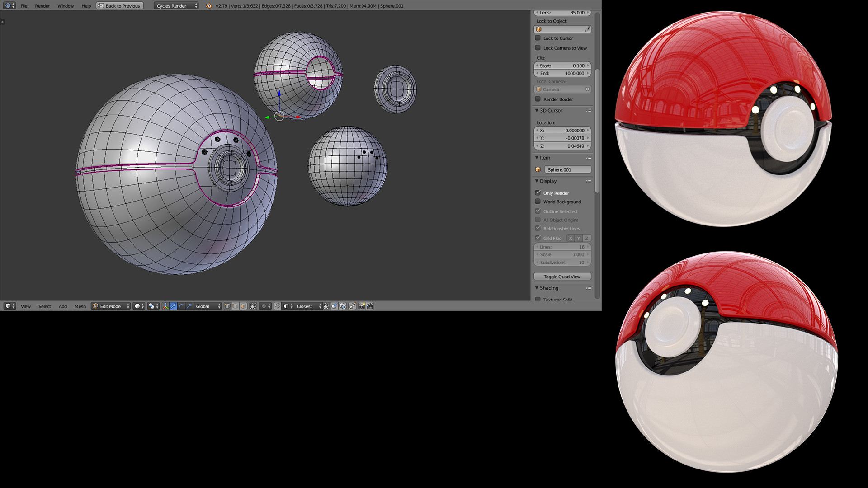Click the 3D Cursor Y location field
This screenshot has width=868, height=488.
tap(562, 138)
